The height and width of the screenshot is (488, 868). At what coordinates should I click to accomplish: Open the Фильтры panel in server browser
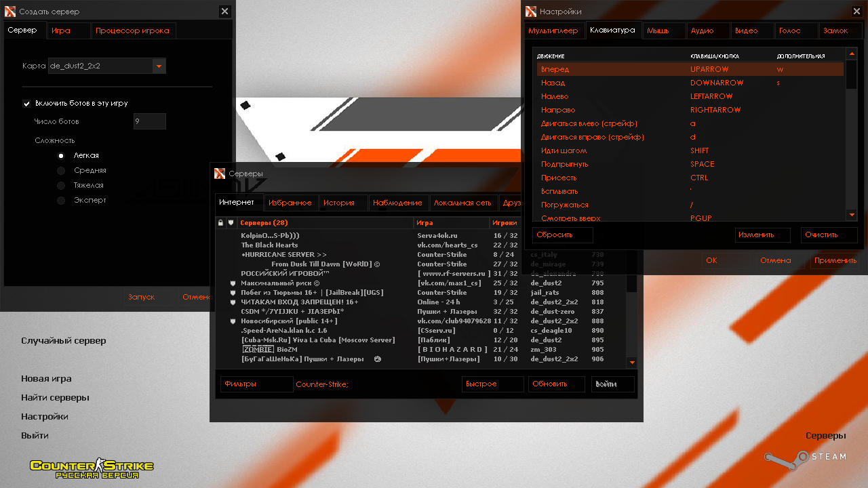(x=256, y=384)
